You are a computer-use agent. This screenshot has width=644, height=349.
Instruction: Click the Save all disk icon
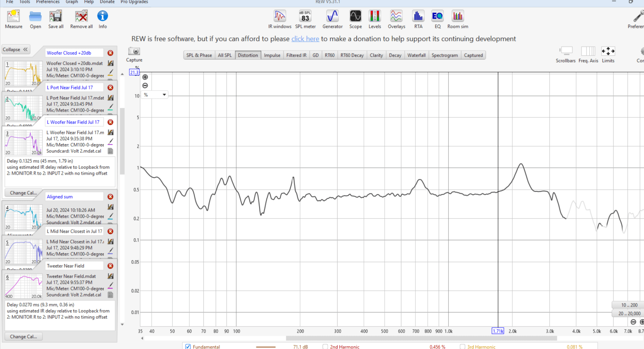click(x=56, y=19)
